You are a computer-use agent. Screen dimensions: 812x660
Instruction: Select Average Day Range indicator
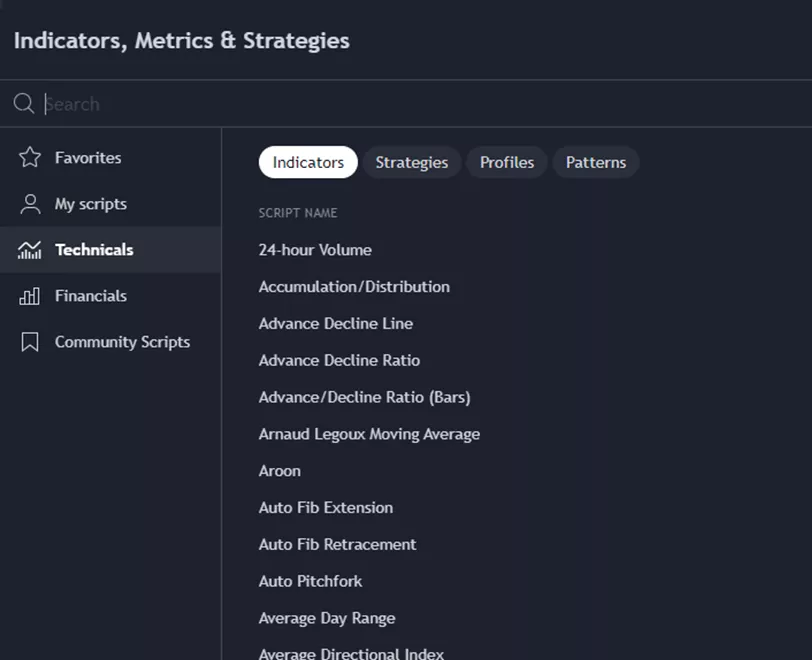(327, 618)
